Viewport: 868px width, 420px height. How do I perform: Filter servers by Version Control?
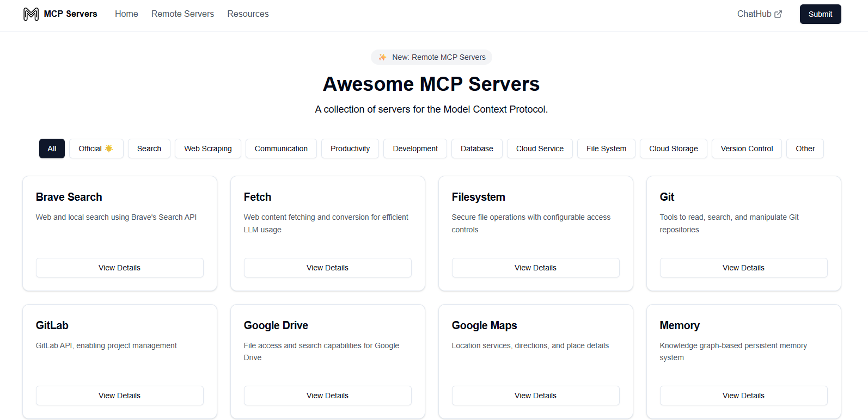[x=747, y=149]
